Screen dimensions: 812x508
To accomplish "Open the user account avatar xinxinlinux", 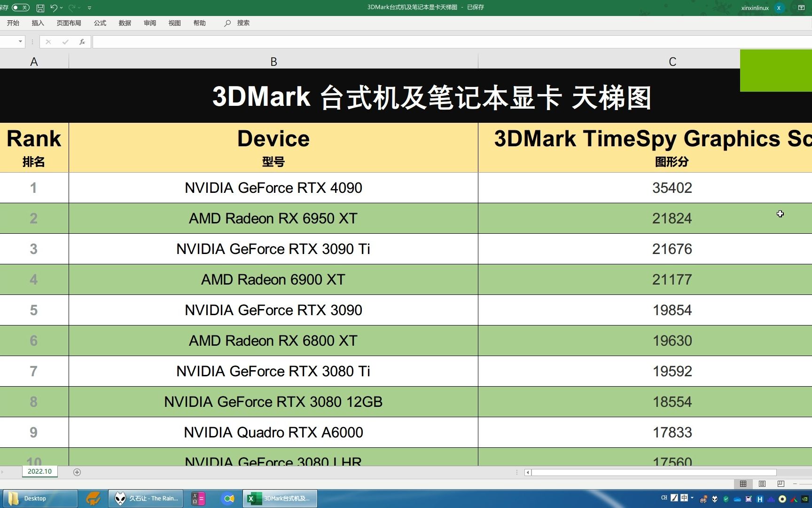I will click(779, 8).
